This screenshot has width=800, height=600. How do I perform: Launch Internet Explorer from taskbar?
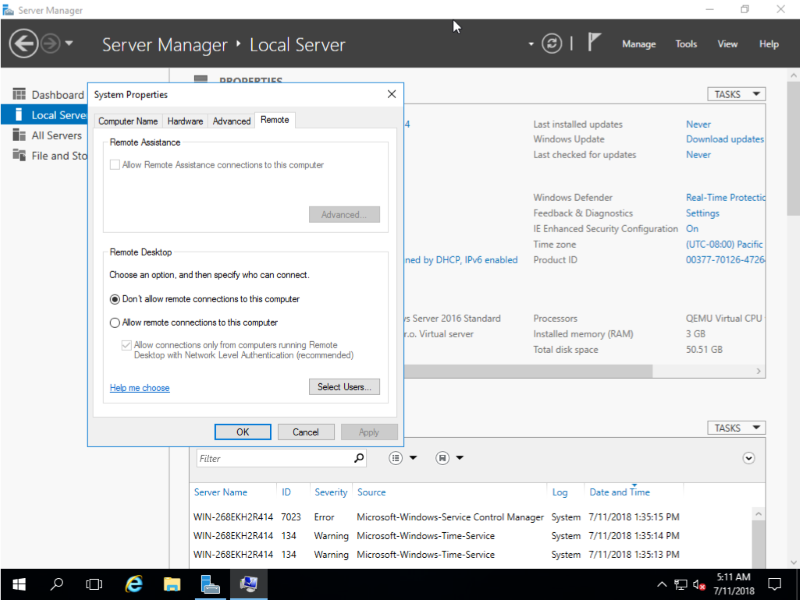pos(134,584)
